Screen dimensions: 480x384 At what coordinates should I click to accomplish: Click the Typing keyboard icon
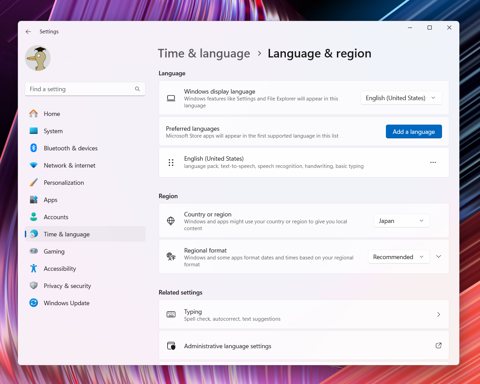171,314
